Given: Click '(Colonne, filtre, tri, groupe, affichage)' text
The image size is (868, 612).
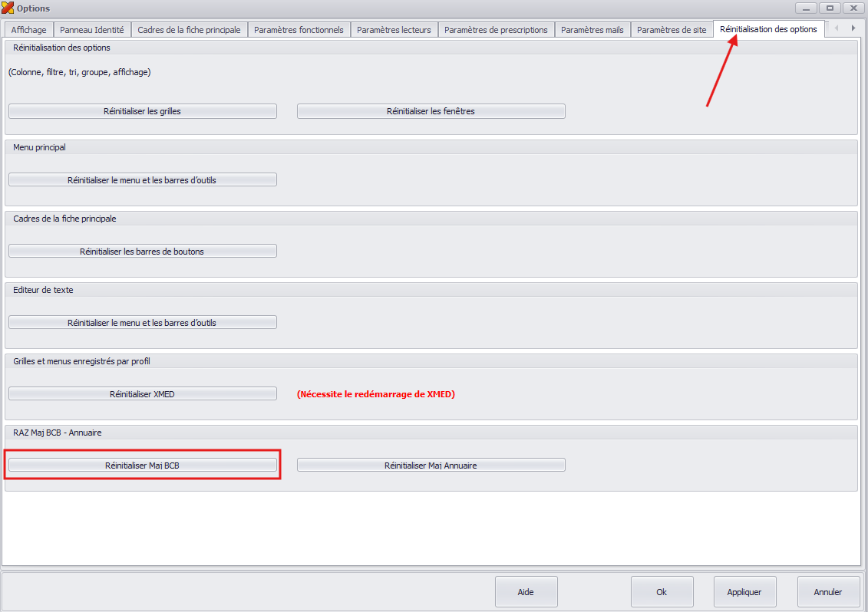Looking at the screenshot, I should 80,72.
